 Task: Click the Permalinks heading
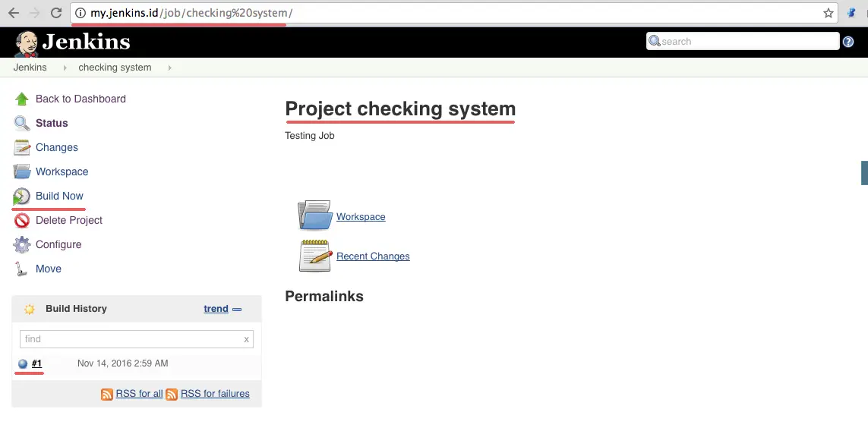pos(324,297)
